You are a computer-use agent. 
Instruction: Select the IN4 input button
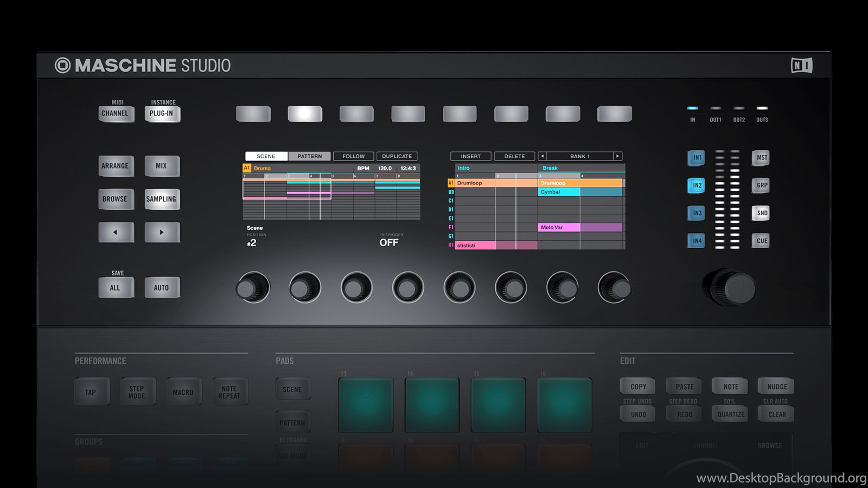coord(697,241)
